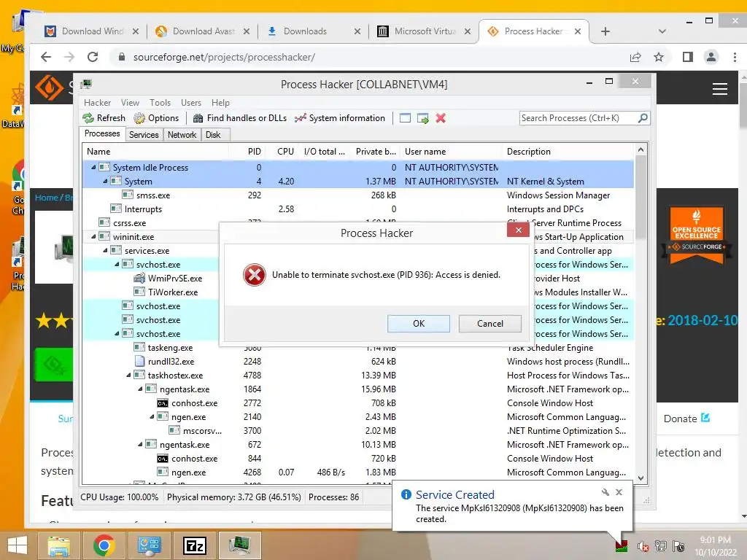Viewport: 747px width, 560px height.
Task: Open the Hacker menu
Action: click(97, 103)
